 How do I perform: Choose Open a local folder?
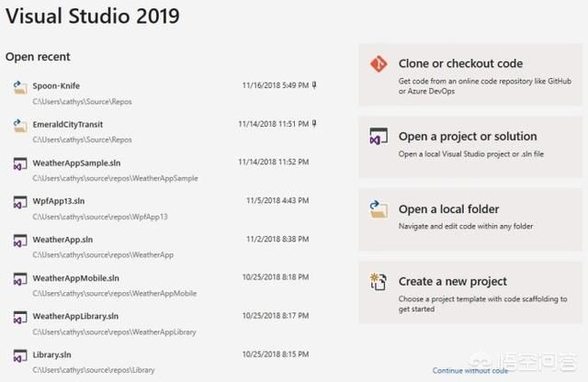click(x=470, y=219)
